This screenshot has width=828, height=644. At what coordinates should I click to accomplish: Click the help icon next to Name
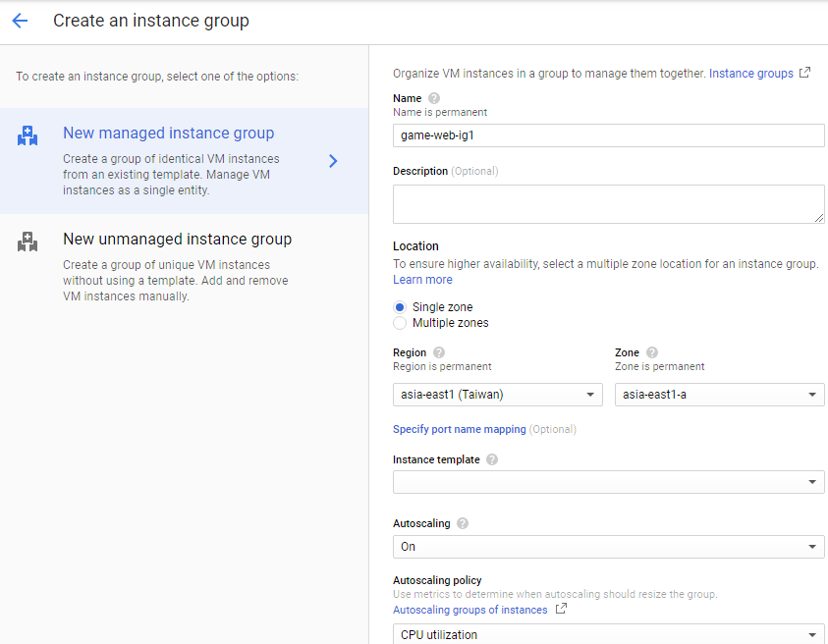434,98
